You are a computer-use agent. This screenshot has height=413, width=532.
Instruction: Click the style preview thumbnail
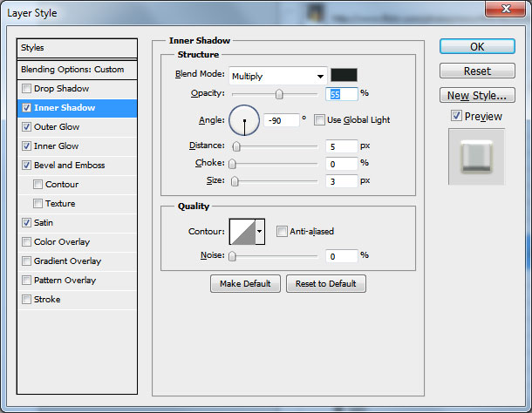click(476, 157)
